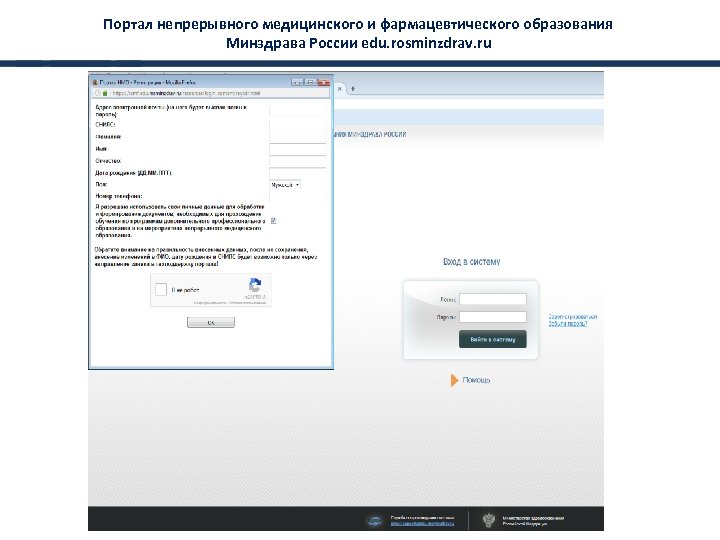Screen dimensions: 720x540
Task: Click the OK button in registration popup
Action: (211, 322)
